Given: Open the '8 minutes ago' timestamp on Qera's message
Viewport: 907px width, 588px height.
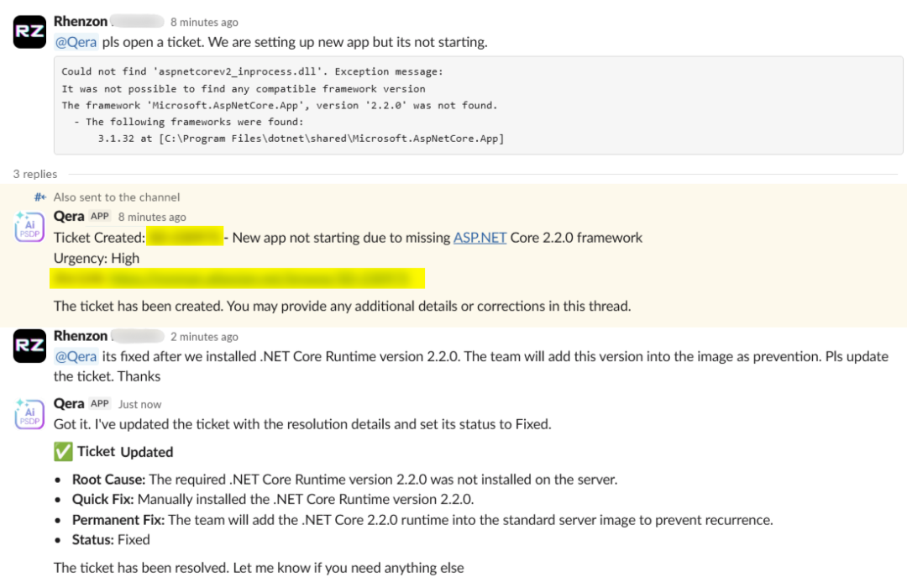Looking at the screenshot, I should point(152,217).
